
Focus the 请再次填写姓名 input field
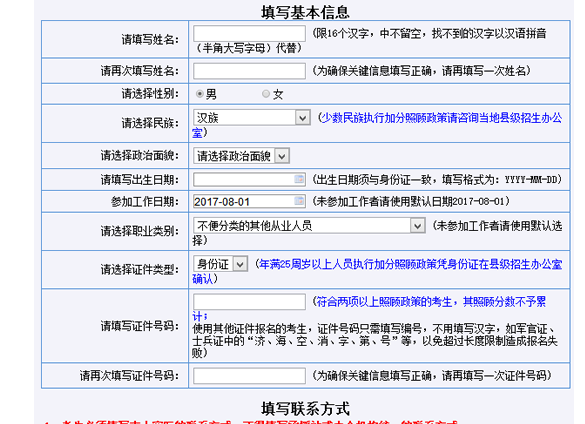tap(249, 71)
